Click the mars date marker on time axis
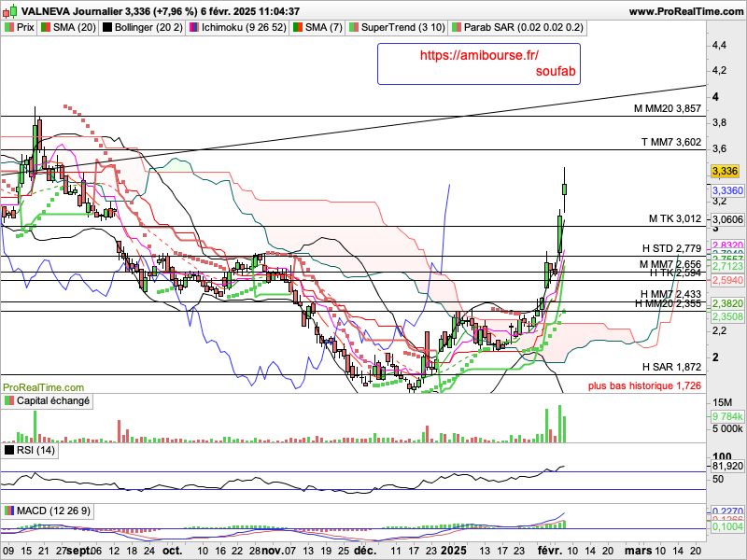Image resolution: width=747 pixels, height=560 pixels. (641, 551)
